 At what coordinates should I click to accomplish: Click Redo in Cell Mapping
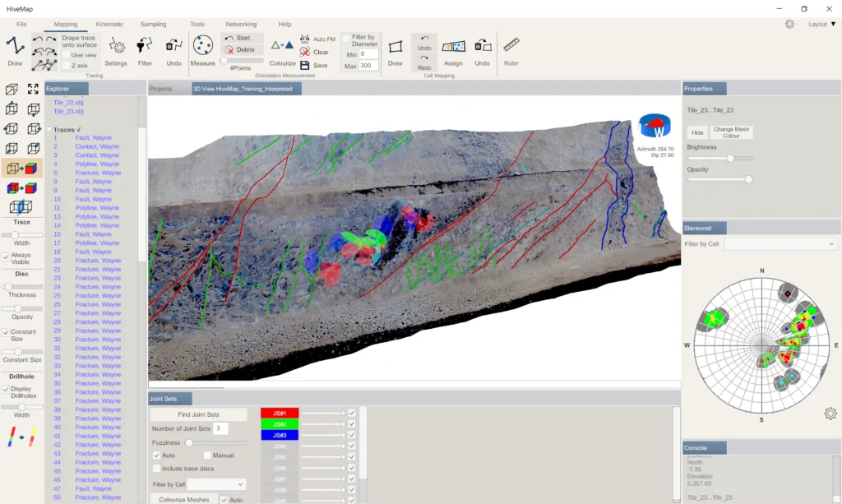pyautogui.click(x=424, y=62)
